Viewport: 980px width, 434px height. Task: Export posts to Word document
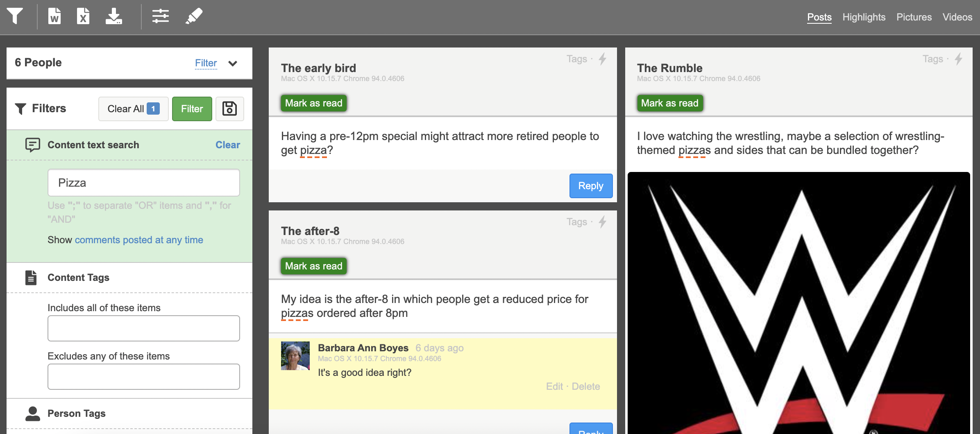point(54,16)
